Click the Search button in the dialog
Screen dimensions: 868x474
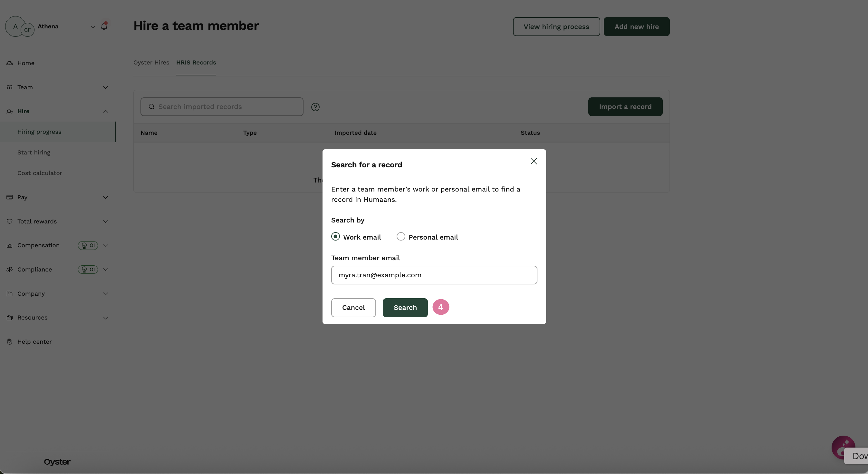click(405, 308)
